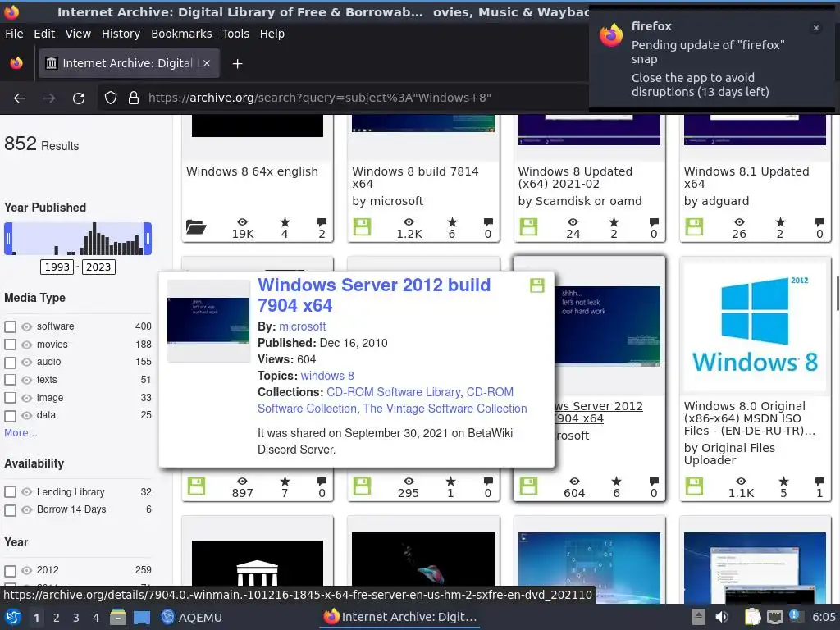
Task: Click the left year range slider handle
Action: tap(8, 239)
